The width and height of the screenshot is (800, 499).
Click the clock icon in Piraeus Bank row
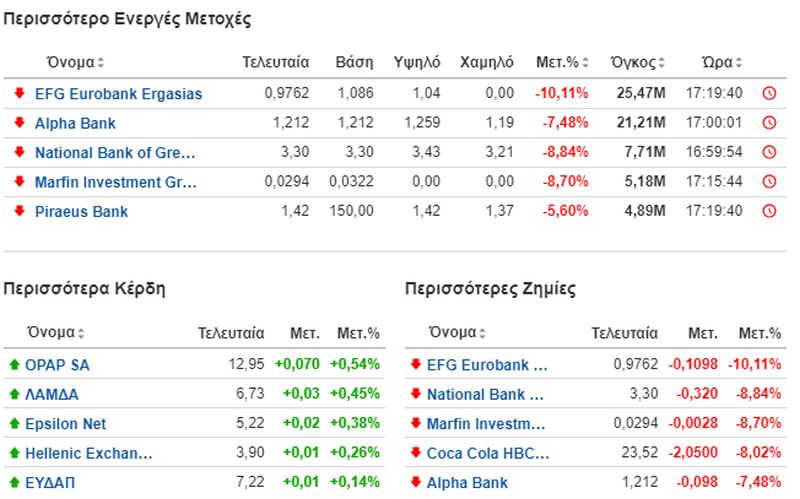point(769,211)
